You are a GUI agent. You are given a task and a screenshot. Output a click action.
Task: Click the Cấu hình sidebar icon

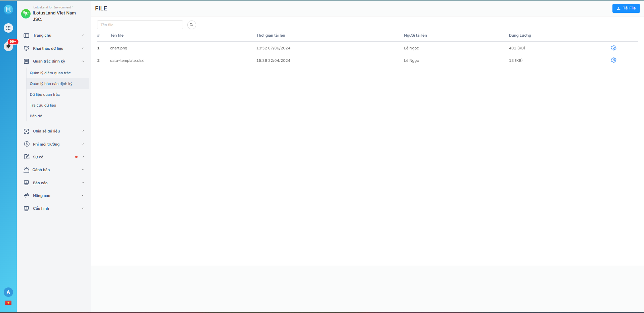tap(27, 208)
